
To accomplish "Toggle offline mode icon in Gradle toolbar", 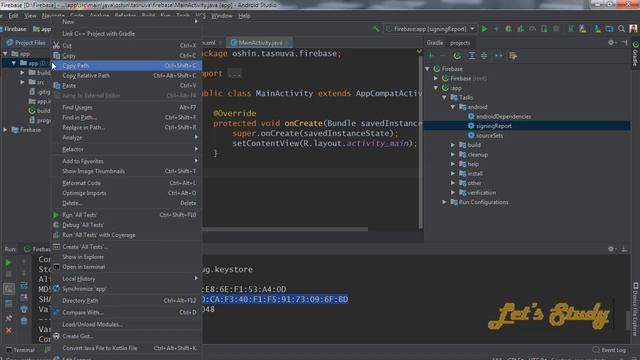I will (499, 56).
